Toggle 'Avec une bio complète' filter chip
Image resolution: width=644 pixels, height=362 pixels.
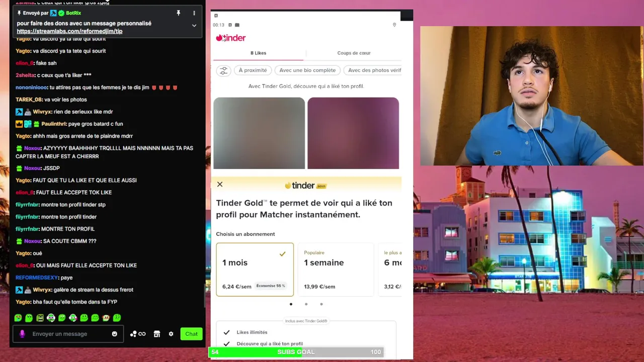pyautogui.click(x=307, y=70)
